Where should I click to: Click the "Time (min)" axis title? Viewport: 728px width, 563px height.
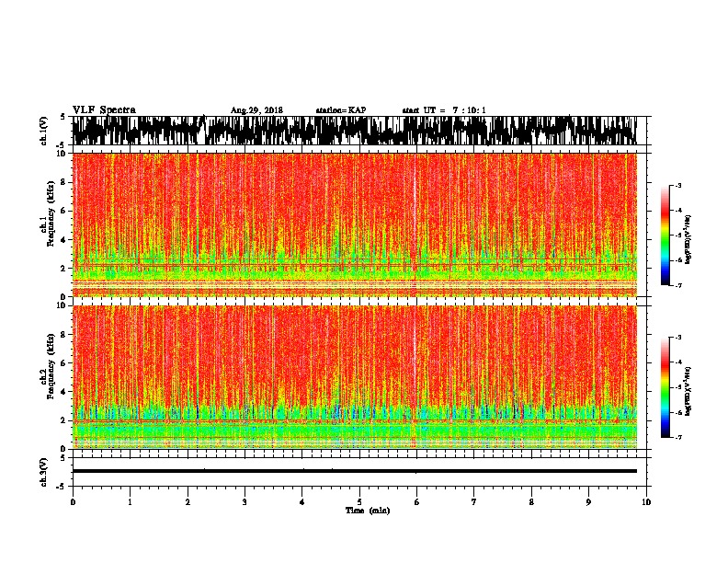368,511
